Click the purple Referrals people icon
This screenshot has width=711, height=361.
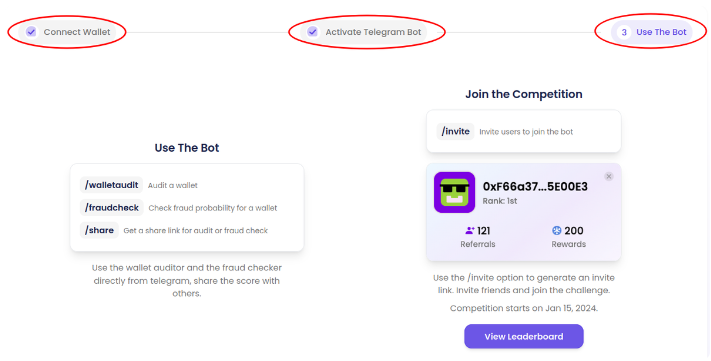coord(470,231)
